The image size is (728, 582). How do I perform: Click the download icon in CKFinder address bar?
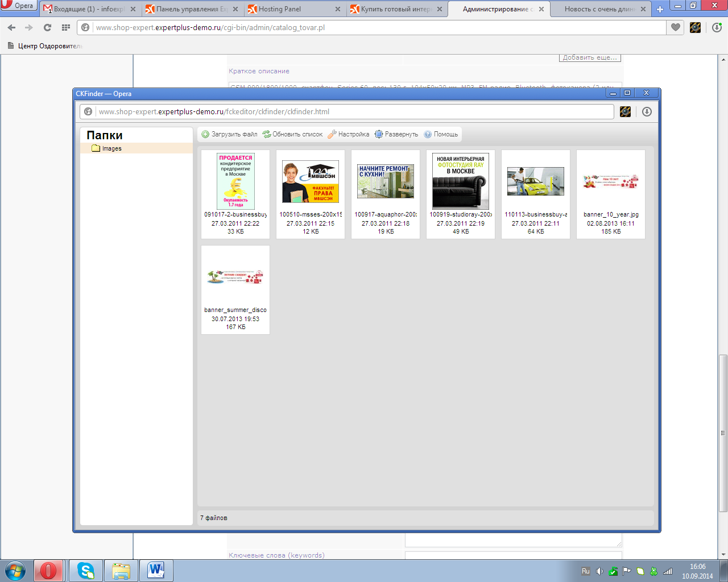[x=647, y=112]
